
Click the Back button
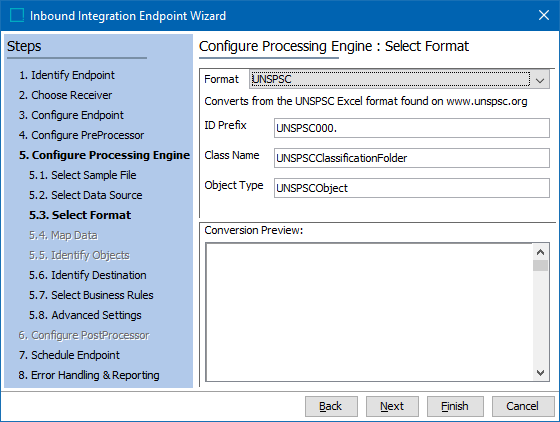[x=331, y=406]
